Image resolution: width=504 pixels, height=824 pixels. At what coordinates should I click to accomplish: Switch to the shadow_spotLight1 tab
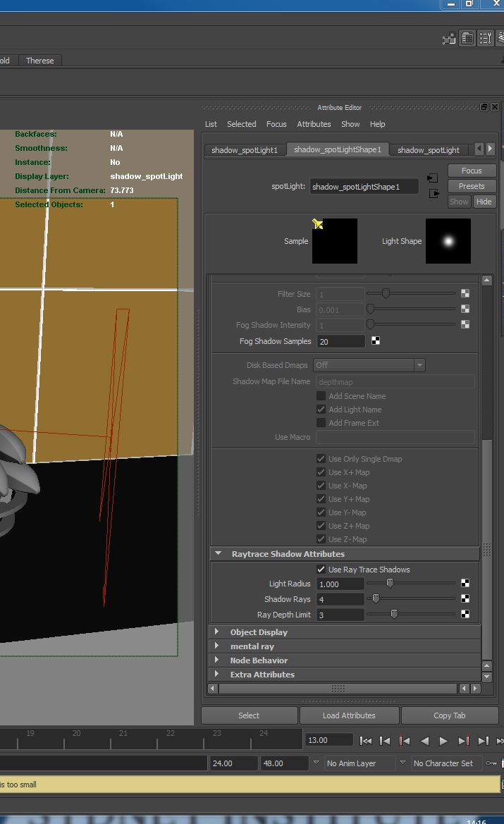pos(245,150)
